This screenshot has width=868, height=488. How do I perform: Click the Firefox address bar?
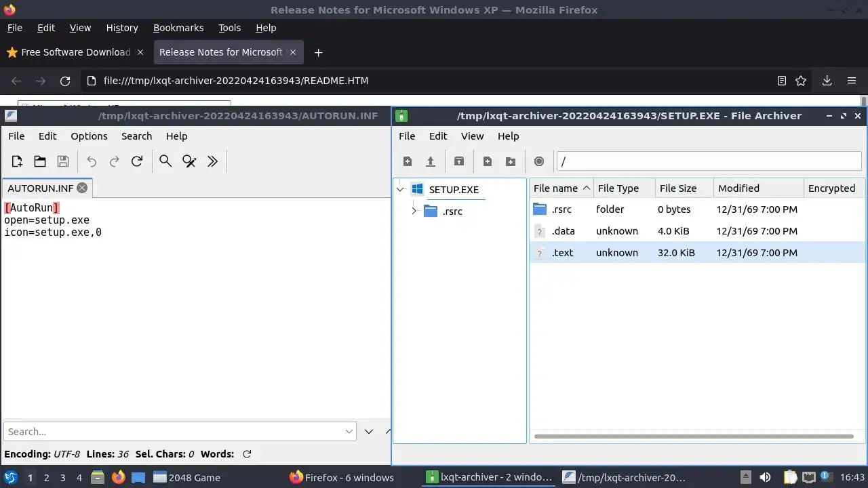click(x=434, y=81)
